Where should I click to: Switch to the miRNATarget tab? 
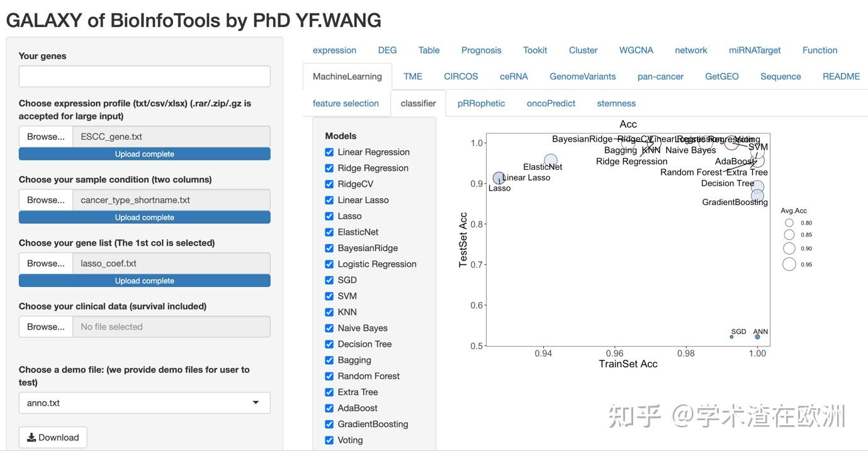coord(755,50)
